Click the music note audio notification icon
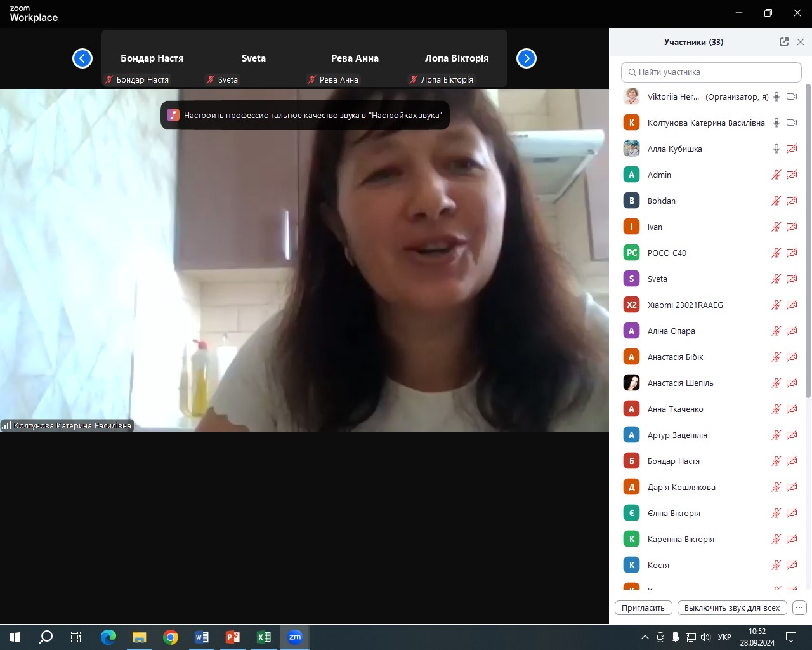Screen dimensions: 812x650 tap(173, 115)
